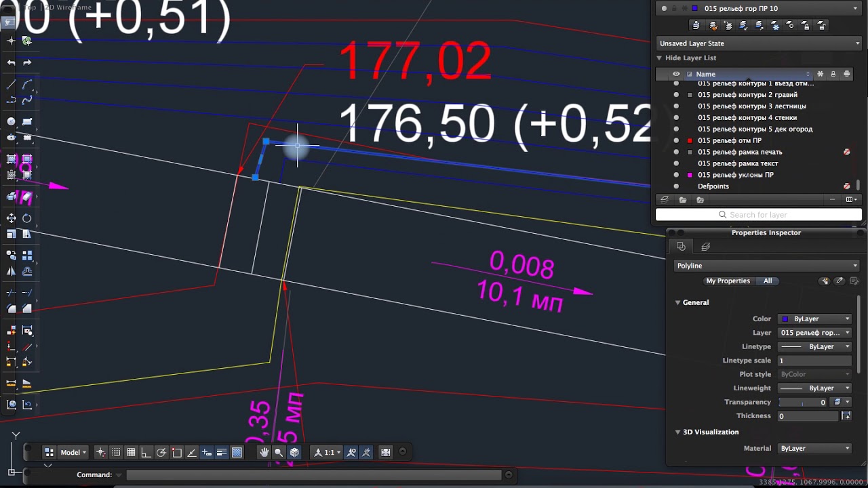This screenshot has width=868, height=488.
Task: Open the Color ByLayer dropdown
Action: pos(814,319)
